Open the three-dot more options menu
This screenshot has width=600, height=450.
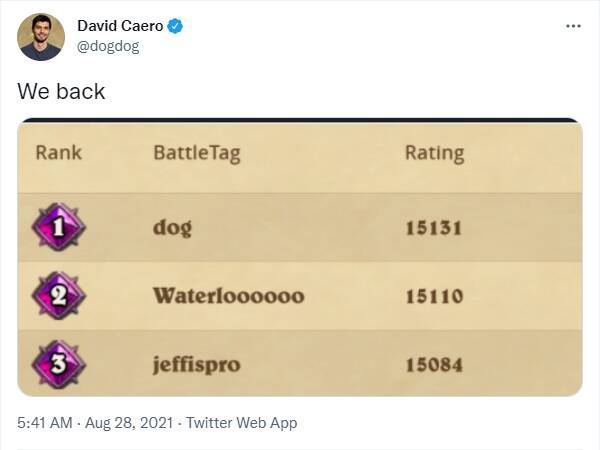[x=573, y=26]
